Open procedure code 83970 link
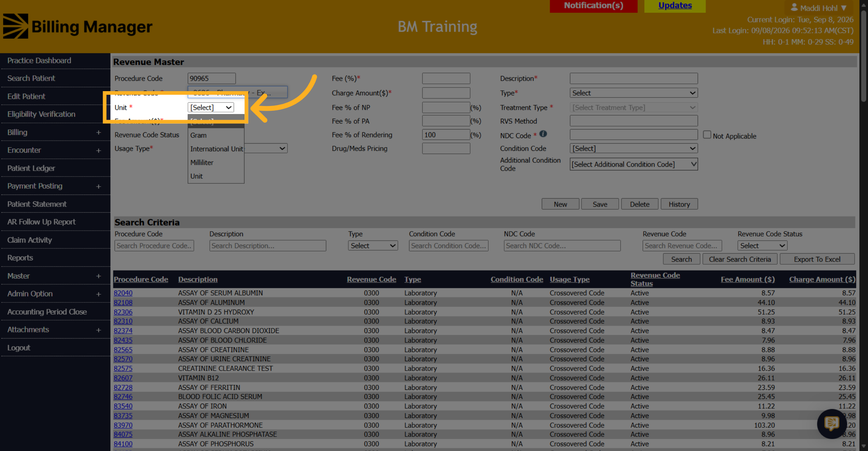 pos(123,425)
